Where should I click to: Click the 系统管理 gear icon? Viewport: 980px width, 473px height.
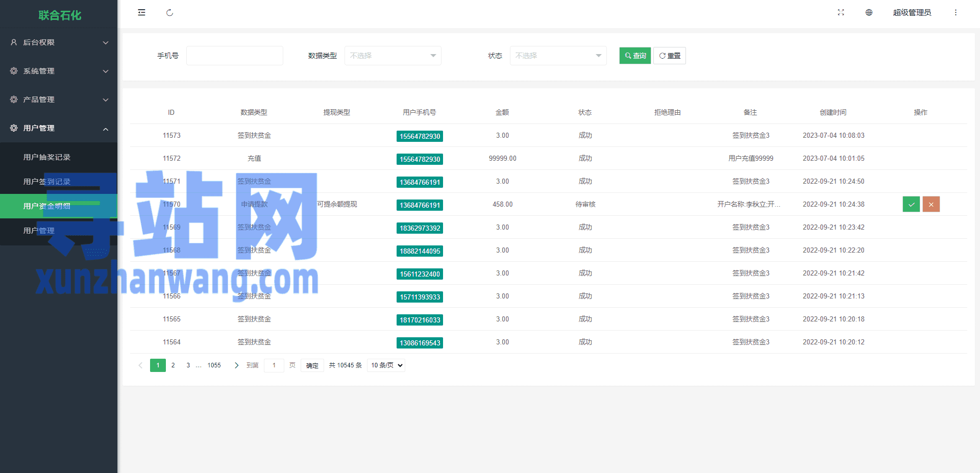(14, 71)
